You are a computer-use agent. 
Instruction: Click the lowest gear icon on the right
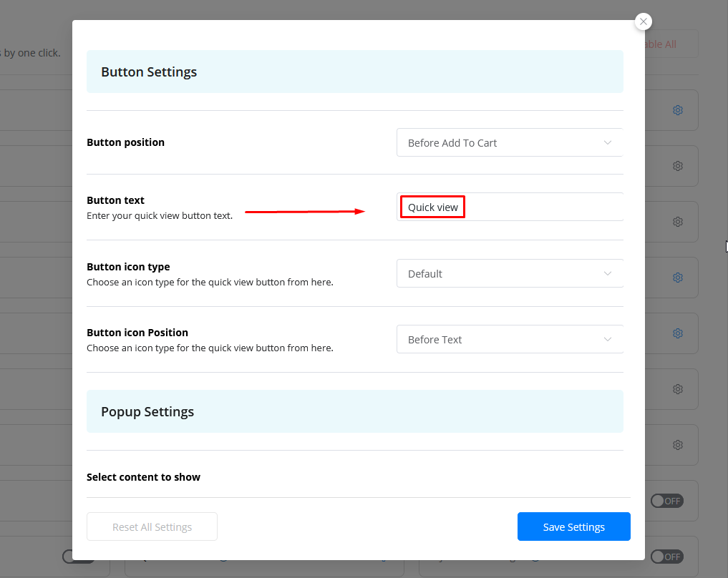click(677, 445)
